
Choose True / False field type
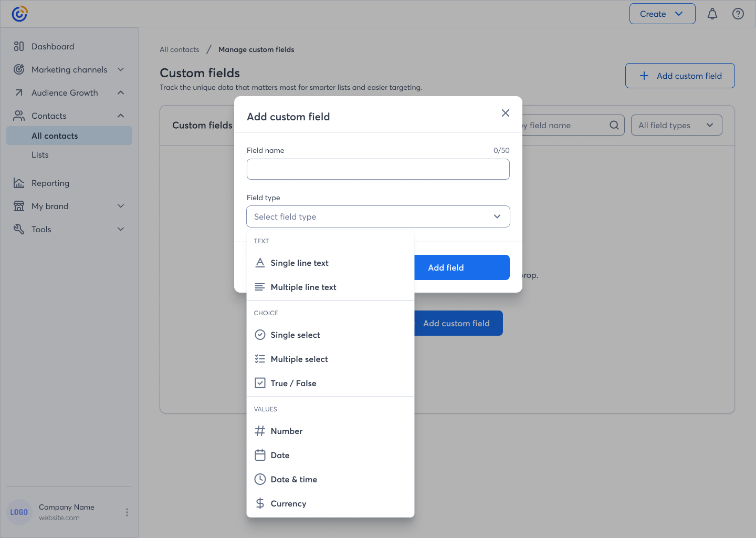coord(293,384)
